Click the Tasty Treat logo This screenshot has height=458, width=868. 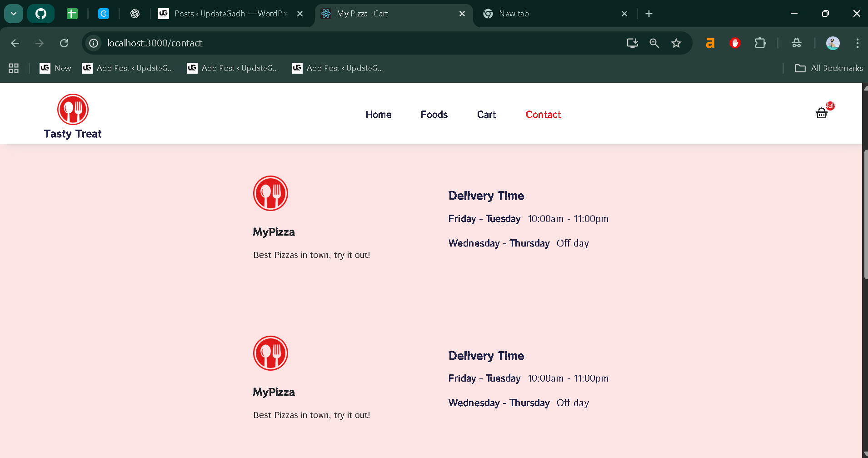click(x=73, y=116)
